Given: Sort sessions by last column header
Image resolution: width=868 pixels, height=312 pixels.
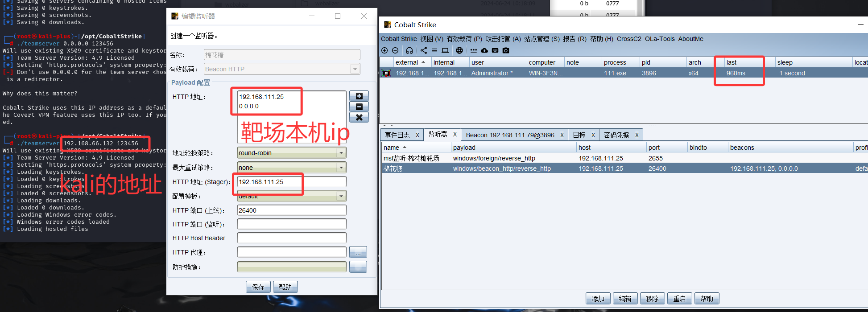Looking at the screenshot, I should click(x=749, y=62).
